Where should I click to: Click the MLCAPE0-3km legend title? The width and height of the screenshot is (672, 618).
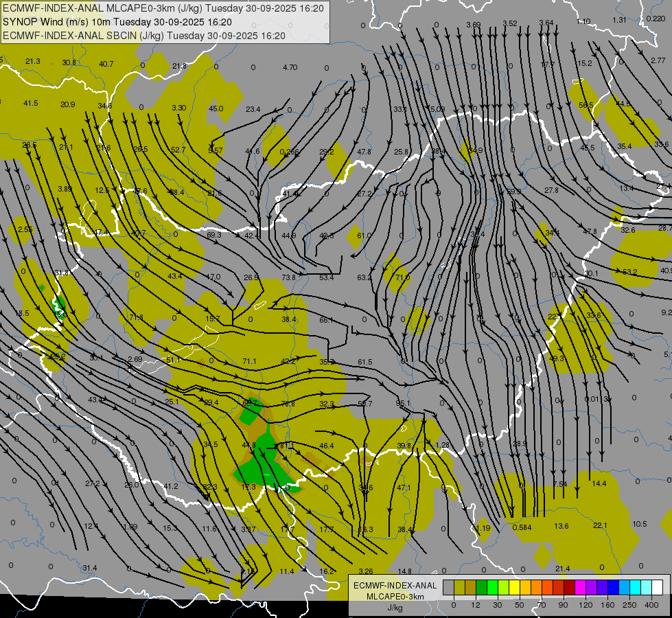pos(395,597)
